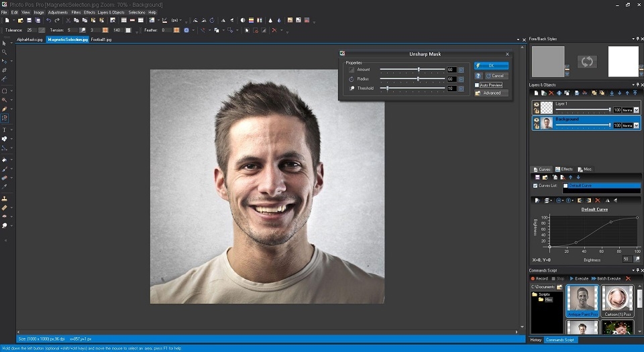Click the Record script button
This screenshot has width=644, height=352.
539,278
